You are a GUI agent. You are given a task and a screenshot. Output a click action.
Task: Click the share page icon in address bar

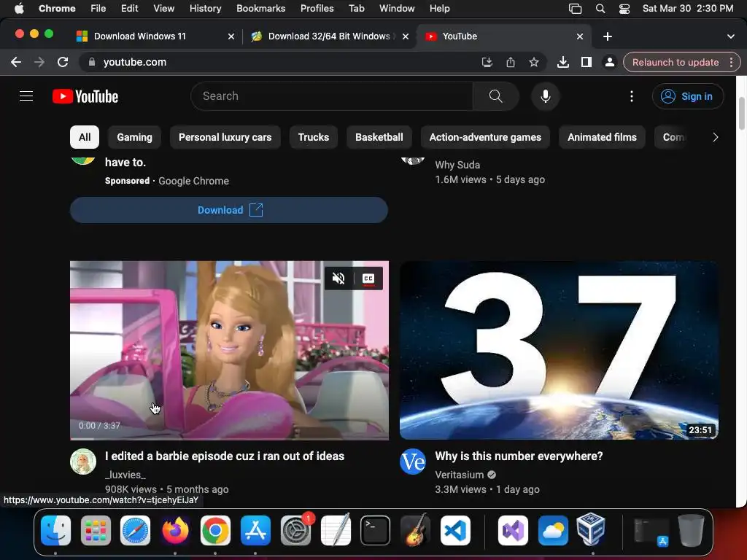click(x=510, y=62)
